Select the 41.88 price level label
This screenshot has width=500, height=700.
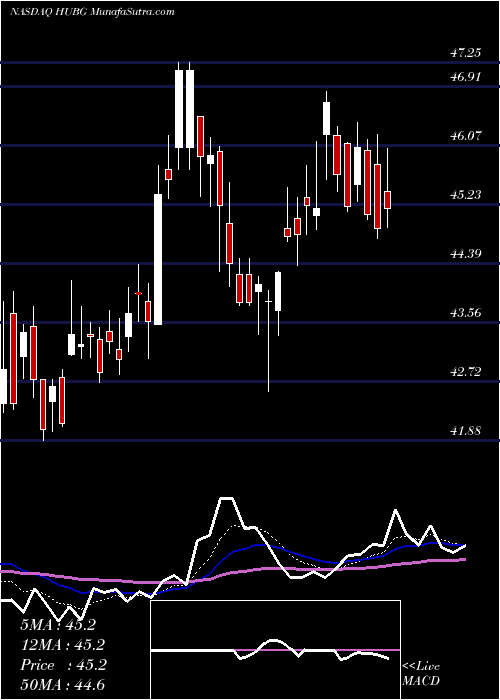466,431
